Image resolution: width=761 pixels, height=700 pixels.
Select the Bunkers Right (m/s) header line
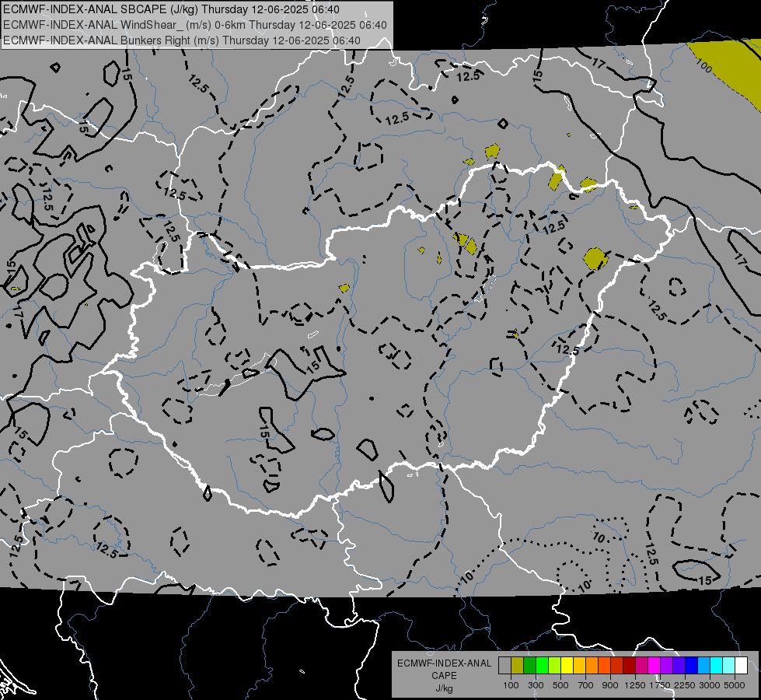tap(182, 40)
